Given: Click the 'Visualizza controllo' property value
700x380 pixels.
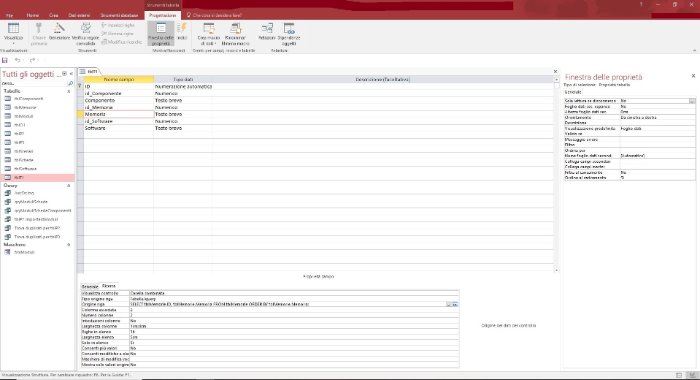Looking at the screenshot, I should tap(294, 293).
